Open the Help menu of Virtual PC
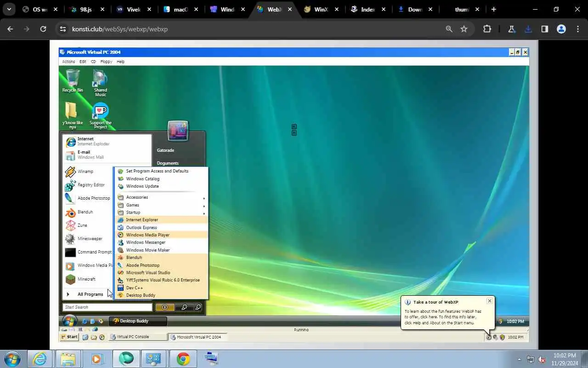Viewport: 588px width, 368px height. (x=120, y=62)
